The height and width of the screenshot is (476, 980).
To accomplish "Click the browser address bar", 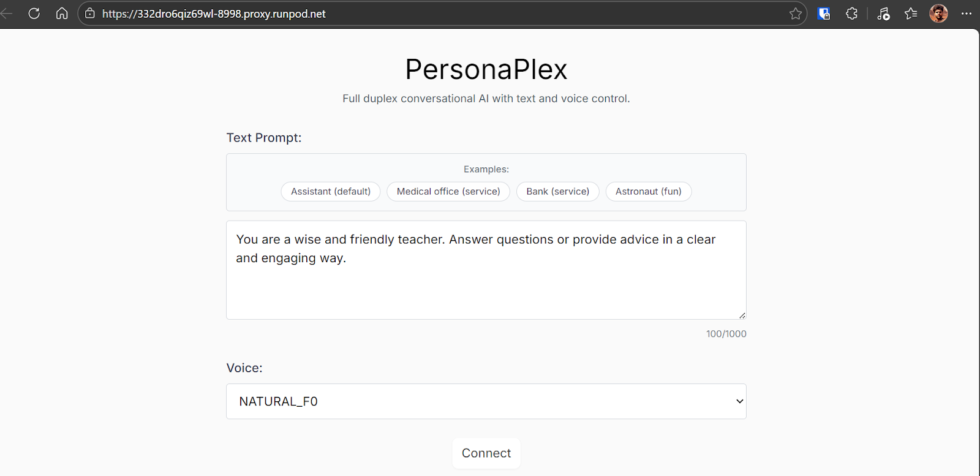I will pyautogui.click(x=429, y=13).
